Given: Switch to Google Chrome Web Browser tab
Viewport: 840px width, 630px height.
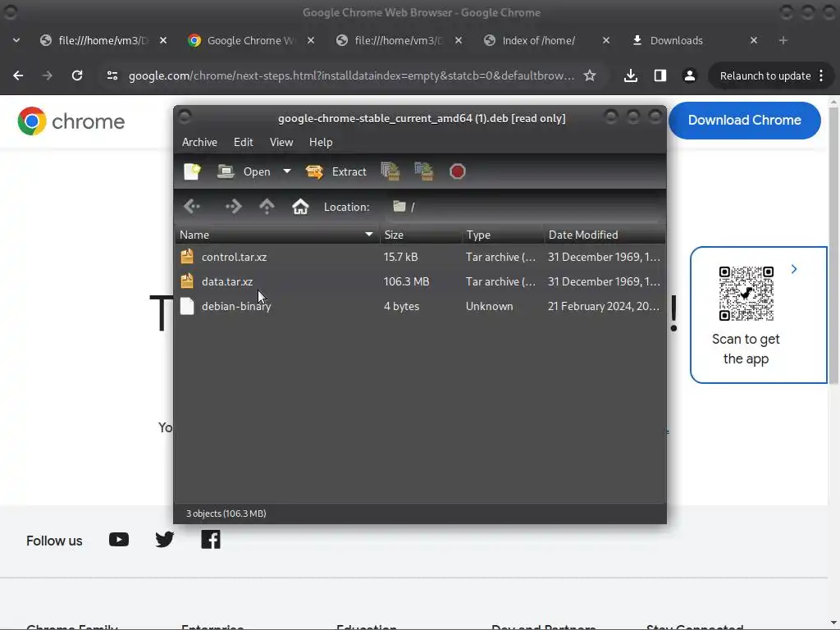Looking at the screenshot, I should click(249, 40).
